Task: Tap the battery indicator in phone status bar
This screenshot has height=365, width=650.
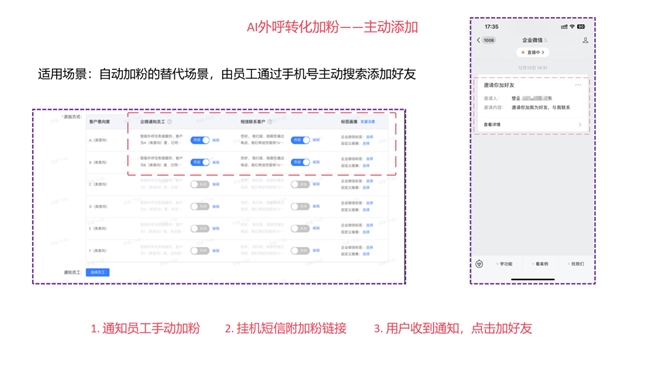Action: pyautogui.click(x=581, y=27)
